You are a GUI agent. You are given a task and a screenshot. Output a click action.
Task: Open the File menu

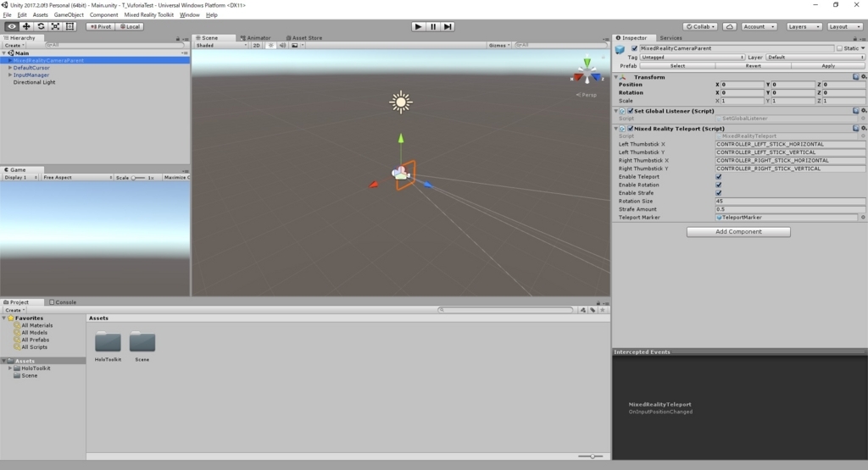click(7, 15)
